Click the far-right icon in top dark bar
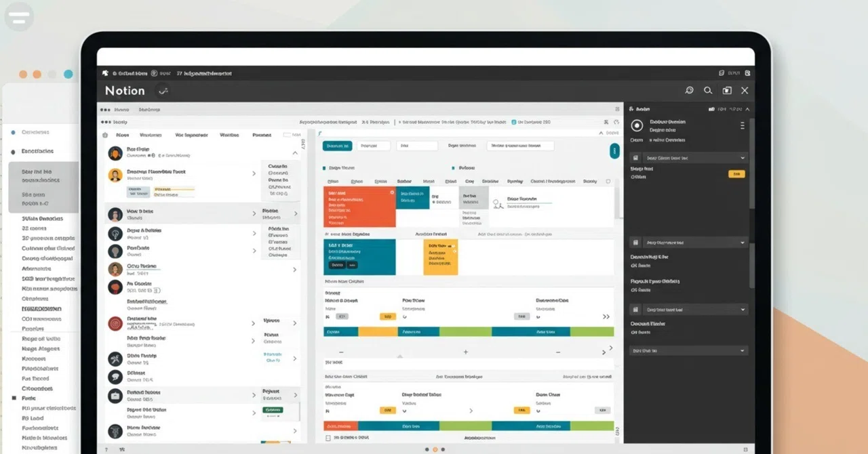The width and height of the screenshot is (868, 454). click(x=747, y=73)
